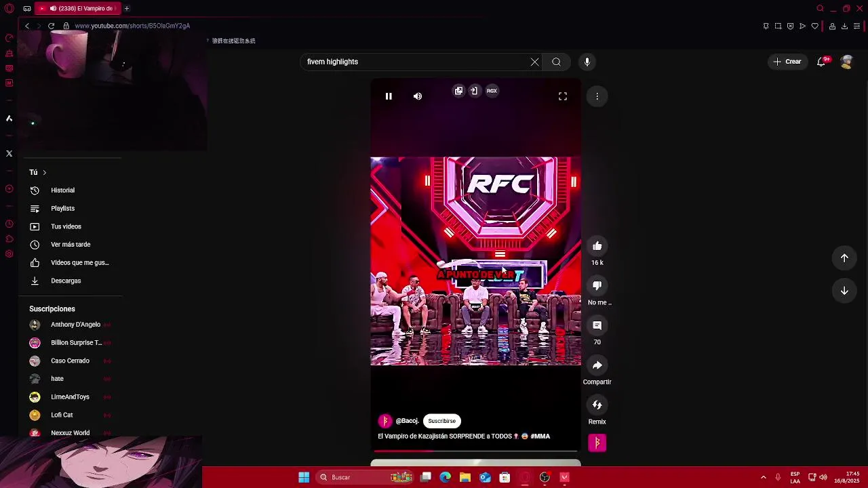Expand the 'Tú' section chevron

[x=44, y=173]
